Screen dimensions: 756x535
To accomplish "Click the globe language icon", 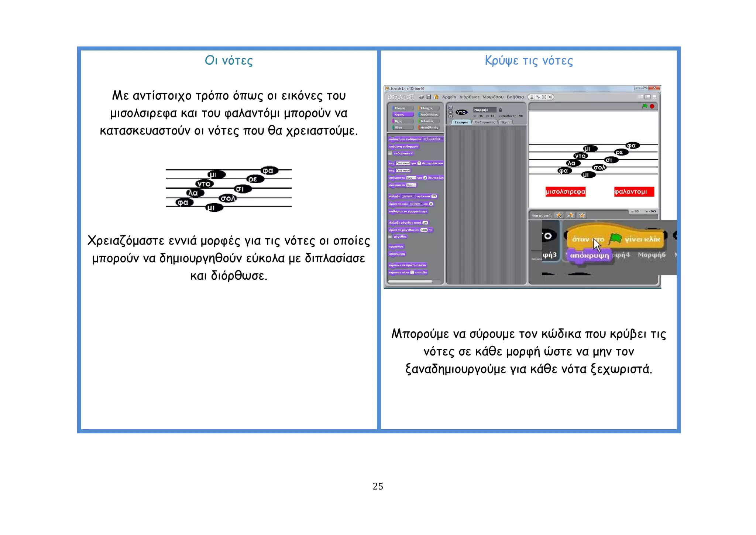I will (x=421, y=97).
